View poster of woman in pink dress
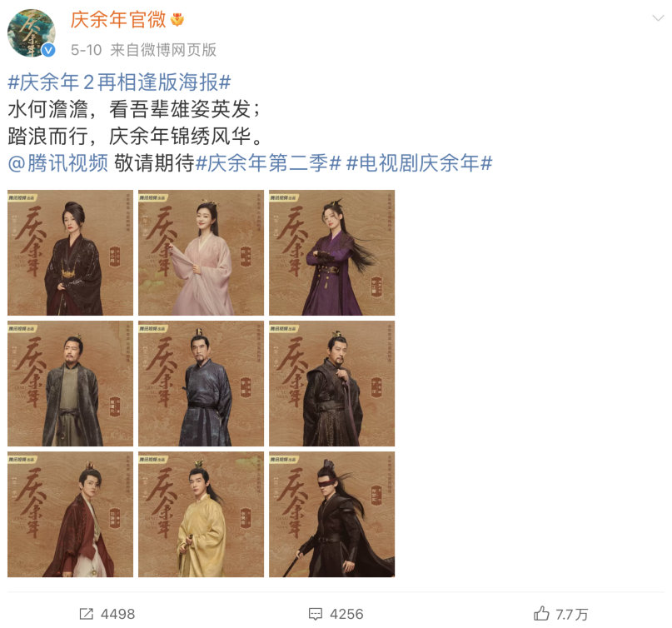The height and width of the screenshot is (628, 672). (201, 252)
